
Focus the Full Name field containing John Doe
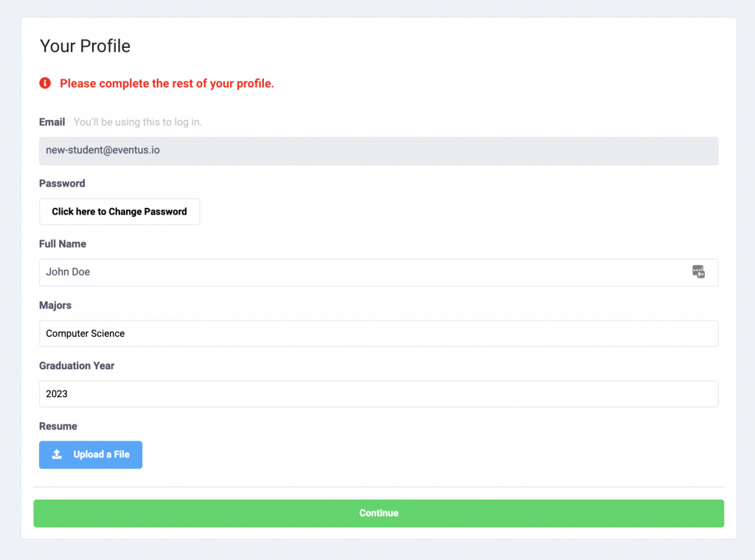click(378, 273)
